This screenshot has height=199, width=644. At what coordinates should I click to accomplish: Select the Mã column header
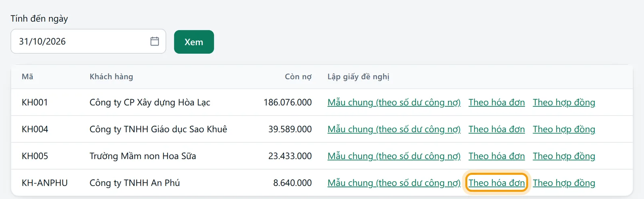coord(27,77)
